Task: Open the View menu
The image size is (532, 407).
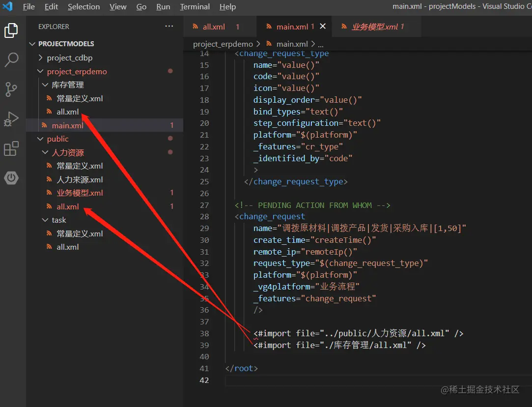Action: 118,6
